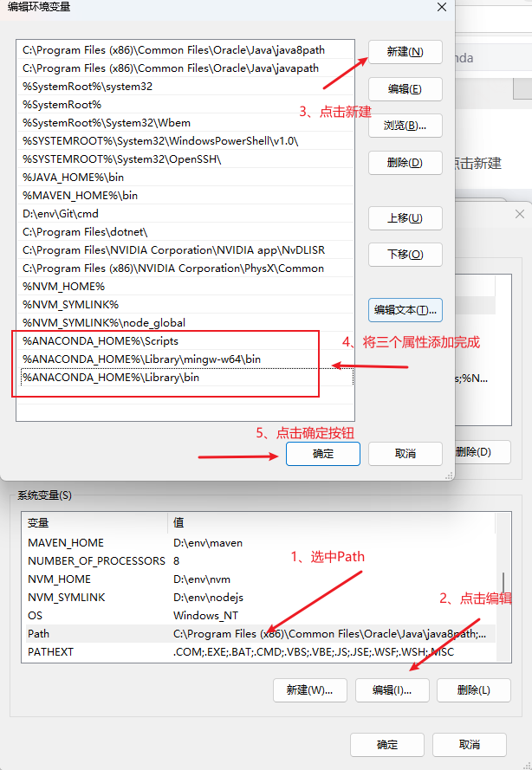This screenshot has width=532, height=770.
Task: Select the OS variable row
Action: (x=258, y=615)
